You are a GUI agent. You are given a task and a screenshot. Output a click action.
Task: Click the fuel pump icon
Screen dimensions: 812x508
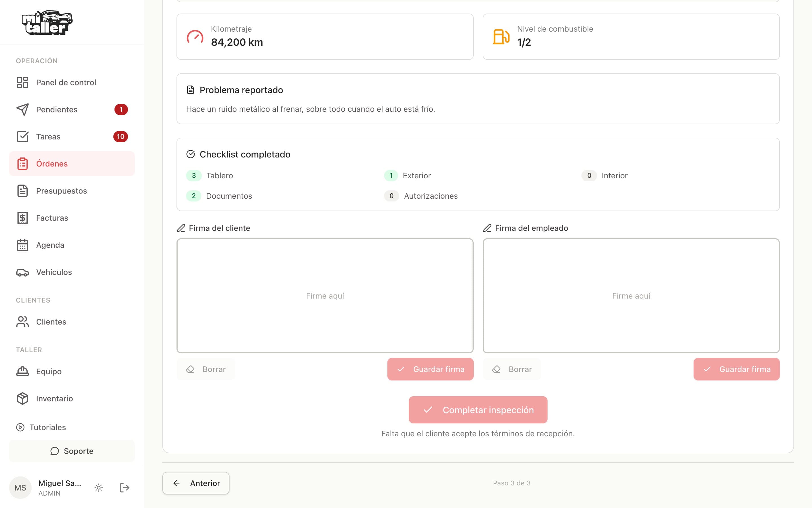coord(501,37)
